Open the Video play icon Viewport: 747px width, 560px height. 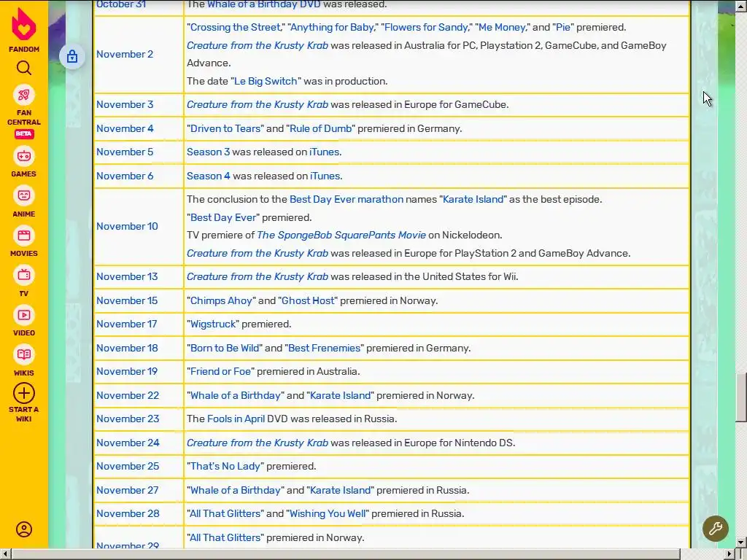(x=24, y=315)
